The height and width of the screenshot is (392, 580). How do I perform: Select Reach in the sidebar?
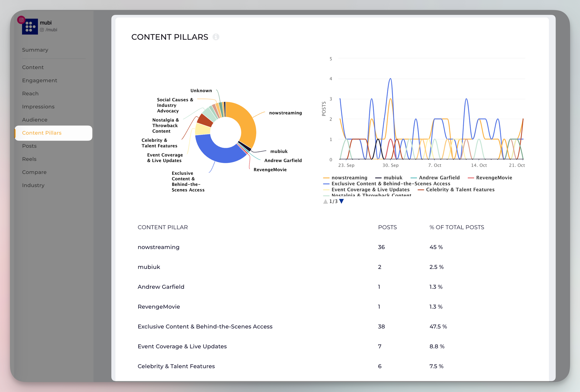(x=30, y=93)
